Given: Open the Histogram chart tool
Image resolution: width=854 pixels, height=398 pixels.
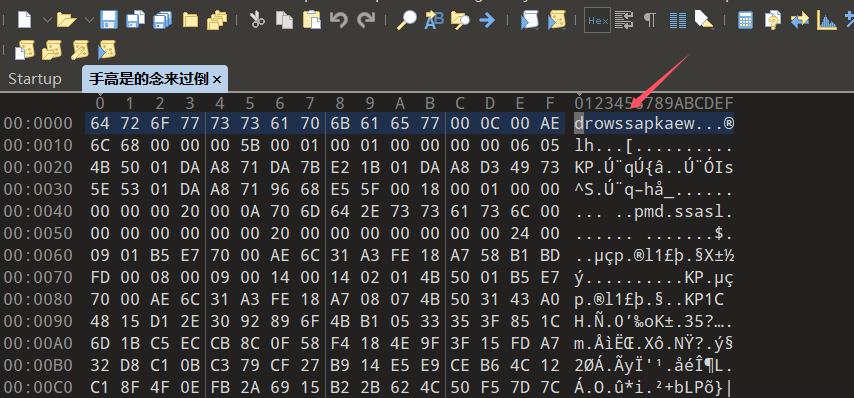Looking at the screenshot, I should pyautogui.click(x=827, y=21).
